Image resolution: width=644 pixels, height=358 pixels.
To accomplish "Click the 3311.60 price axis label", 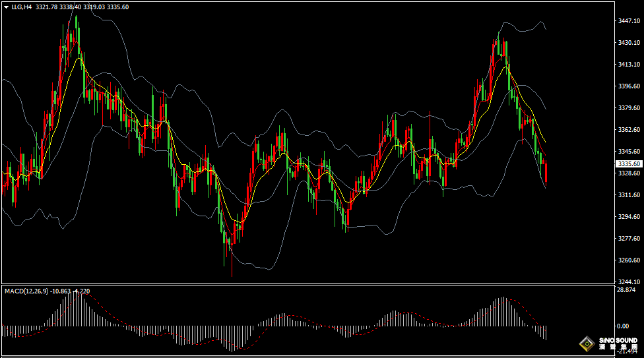I will pyautogui.click(x=629, y=195).
